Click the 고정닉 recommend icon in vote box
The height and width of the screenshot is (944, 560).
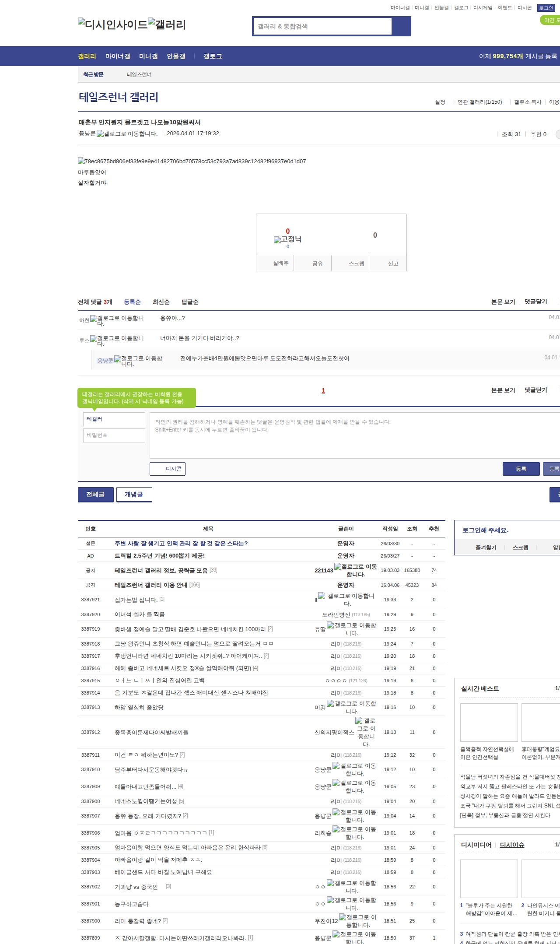pos(277,240)
